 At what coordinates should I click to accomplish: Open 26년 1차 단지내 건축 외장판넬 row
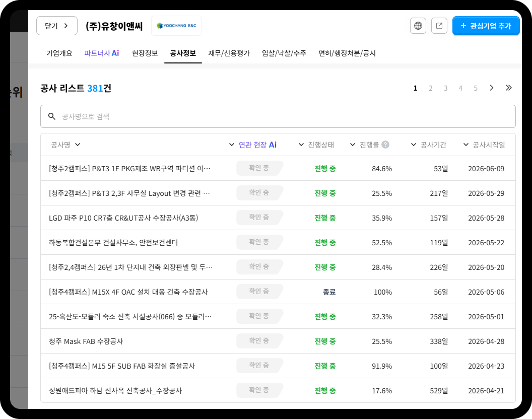pos(278,267)
